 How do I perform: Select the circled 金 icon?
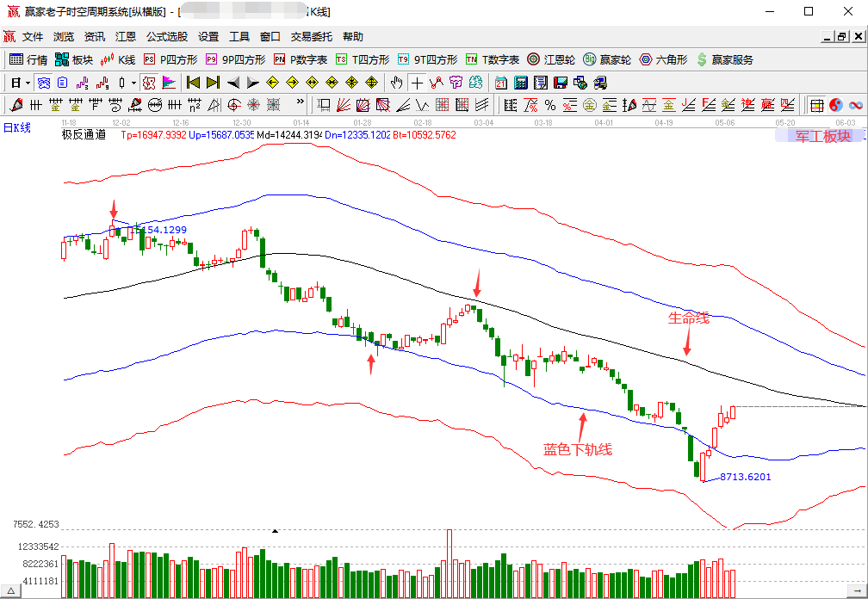pyautogui.click(x=590, y=104)
